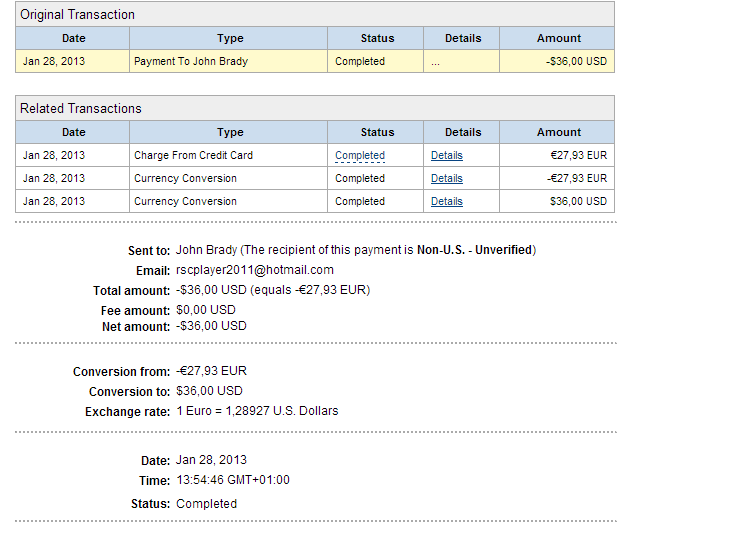Screen dimensions: 732x534
Task: Click Date column header in Original Transaction table
Action: 73,38
